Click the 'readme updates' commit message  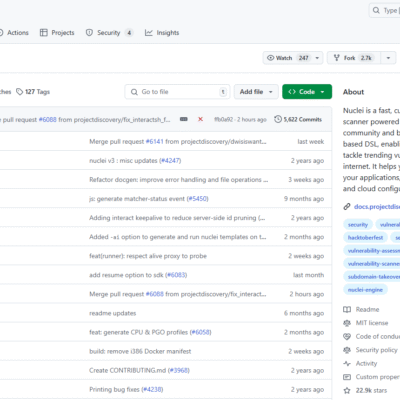pos(113,313)
